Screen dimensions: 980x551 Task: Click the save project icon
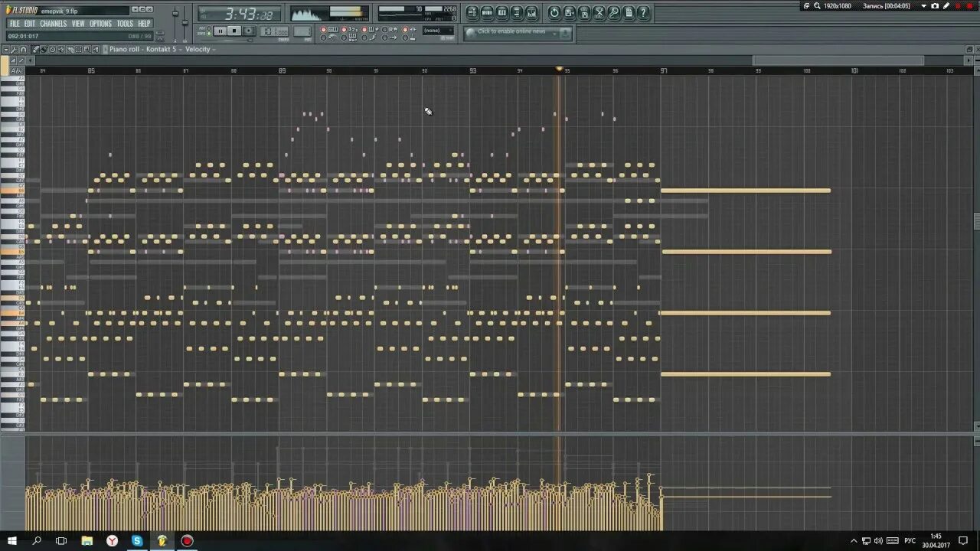pos(570,13)
